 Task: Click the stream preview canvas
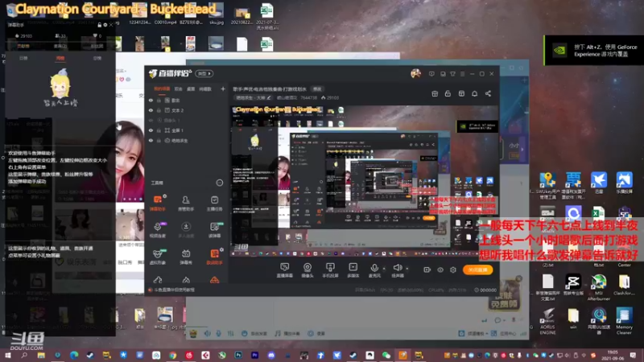tap(365, 182)
